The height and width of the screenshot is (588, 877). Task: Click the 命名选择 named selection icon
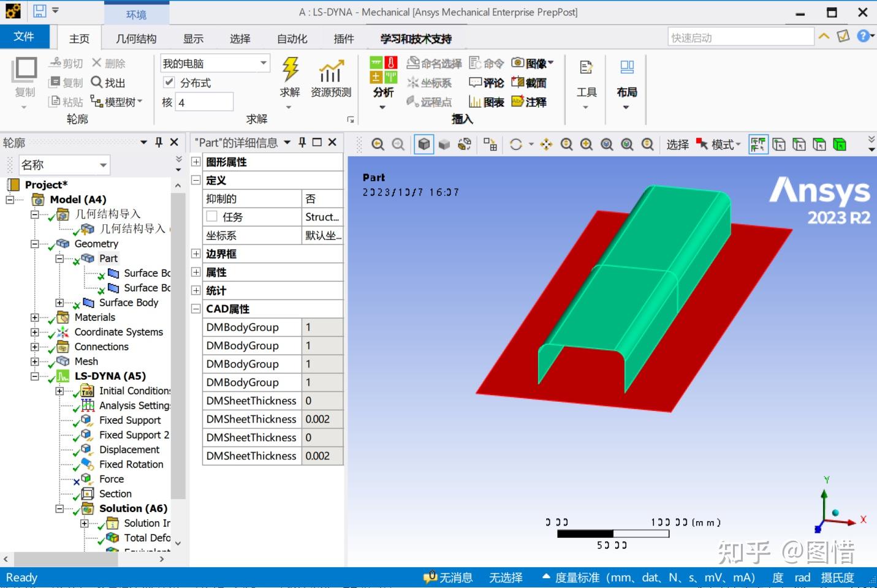(433, 63)
